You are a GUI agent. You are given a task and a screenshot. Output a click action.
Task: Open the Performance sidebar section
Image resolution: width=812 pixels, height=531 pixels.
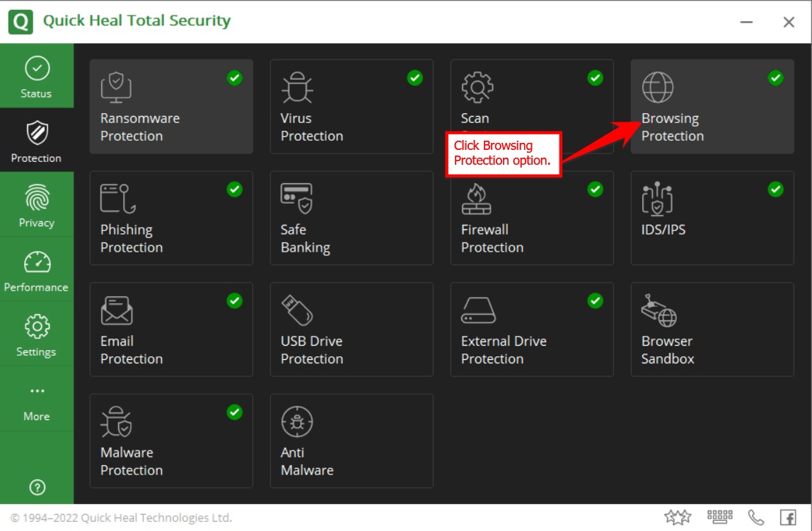tap(37, 270)
